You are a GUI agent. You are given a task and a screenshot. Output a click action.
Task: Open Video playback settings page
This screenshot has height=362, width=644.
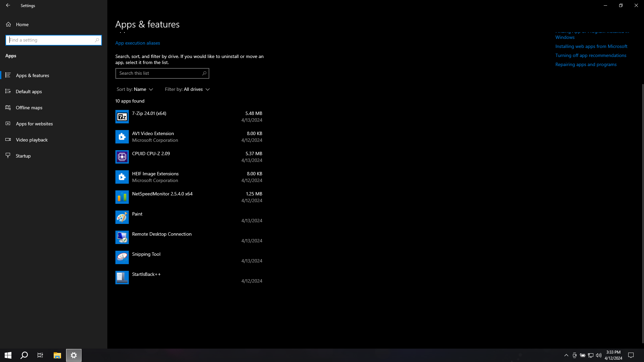[x=32, y=140]
